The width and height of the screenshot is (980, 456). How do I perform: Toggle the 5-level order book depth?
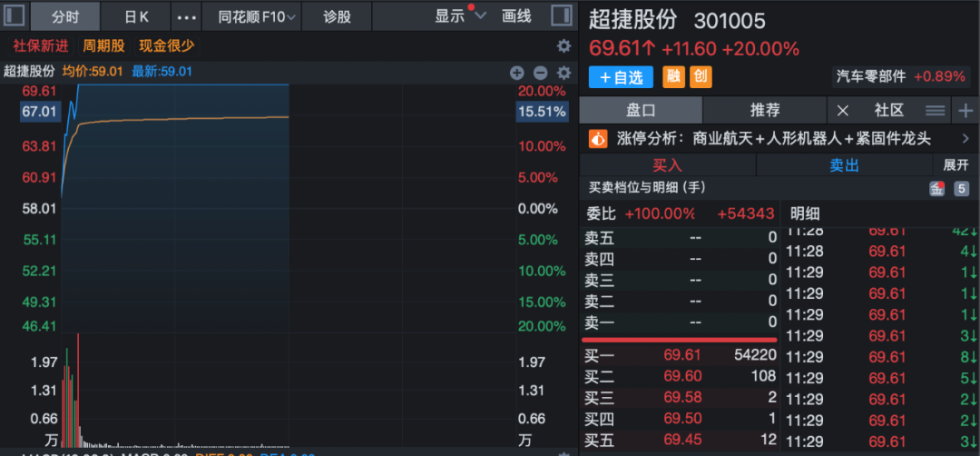pos(961,189)
